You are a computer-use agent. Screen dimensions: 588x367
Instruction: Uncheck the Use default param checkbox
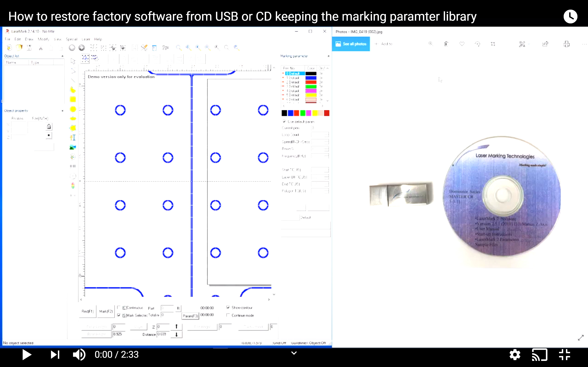pos(284,122)
